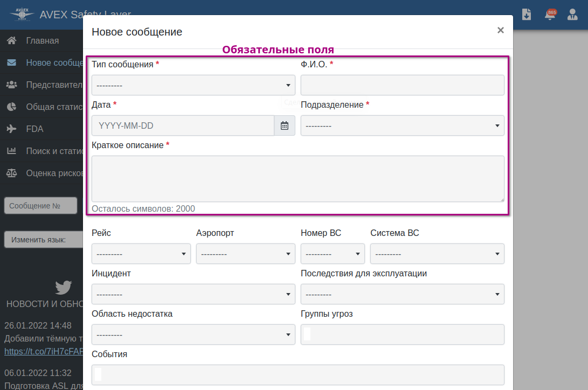Click the risk assessment scales icon
The image size is (588, 390).
(x=11, y=173)
